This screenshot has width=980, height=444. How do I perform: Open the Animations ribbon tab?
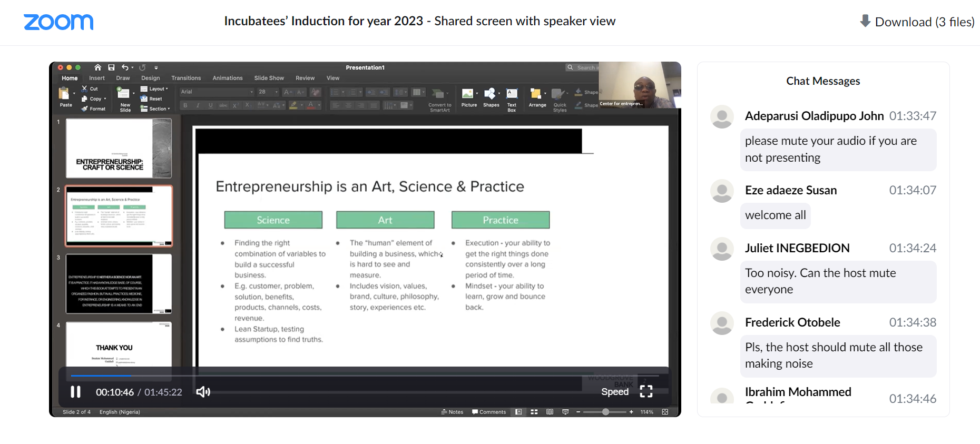pyautogui.click(x=228, y=78)
